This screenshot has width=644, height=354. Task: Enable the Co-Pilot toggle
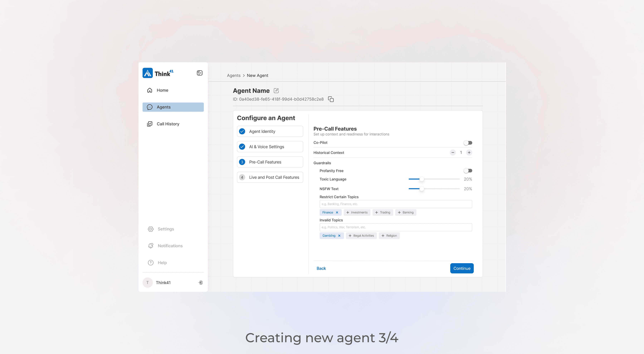click(467, 143)
